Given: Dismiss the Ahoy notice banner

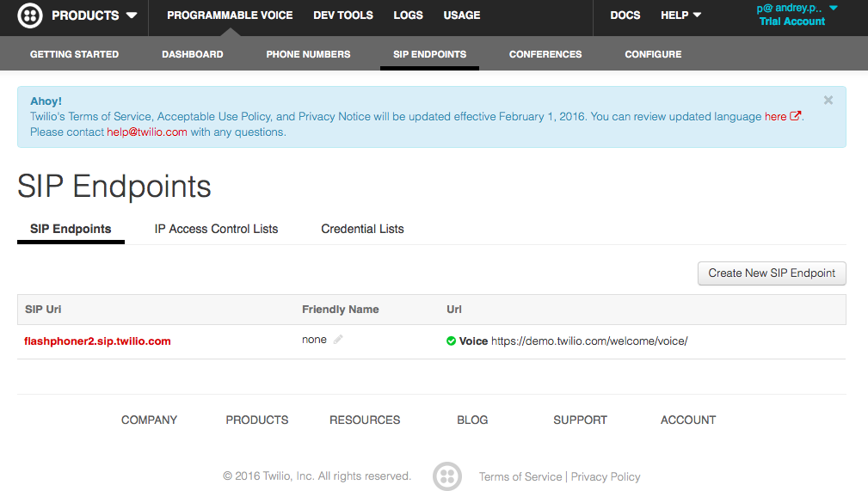Looking at the screenshot, I should click(828, 101).
